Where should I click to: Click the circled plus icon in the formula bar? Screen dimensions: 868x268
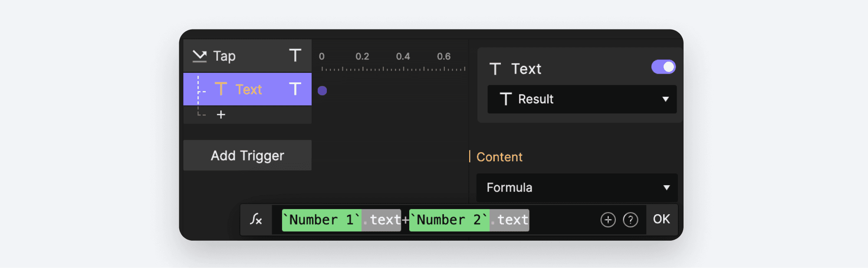tap(608, 219)
